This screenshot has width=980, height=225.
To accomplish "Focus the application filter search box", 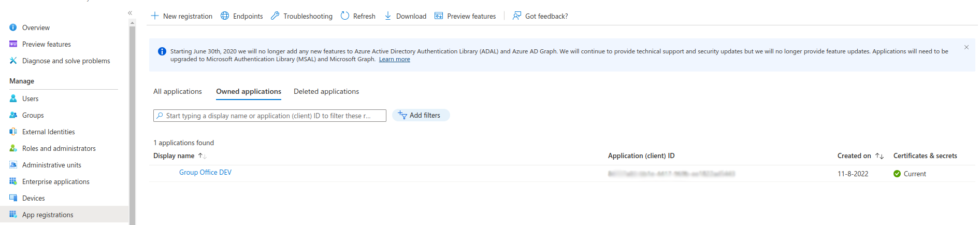I will (270, 116).
